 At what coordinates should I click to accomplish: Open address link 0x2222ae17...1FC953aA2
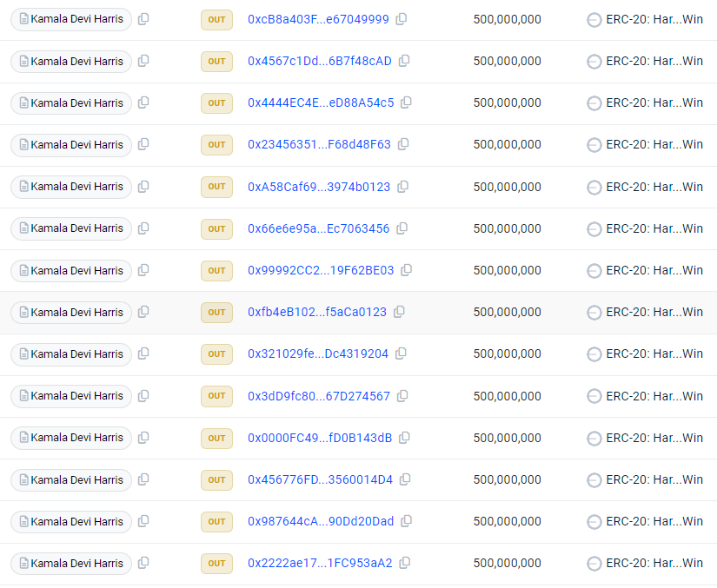tap(320, 564)
